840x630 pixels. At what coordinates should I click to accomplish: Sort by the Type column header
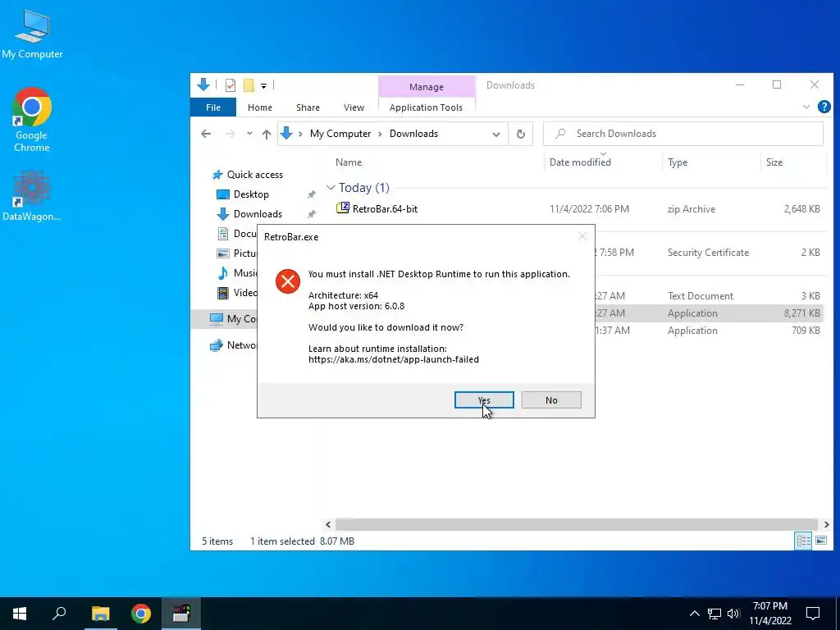click(x=677, y=162)
